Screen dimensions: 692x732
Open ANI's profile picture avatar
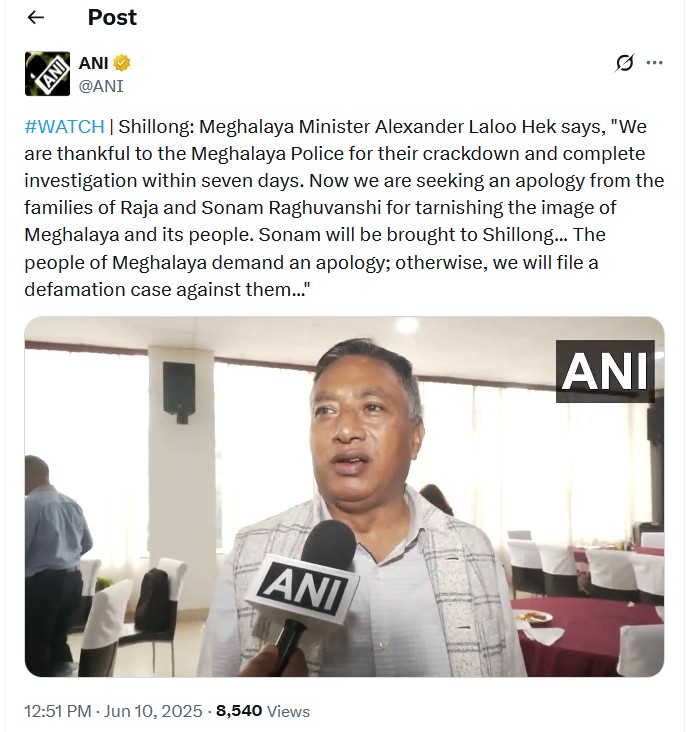[x=47, y=74]
